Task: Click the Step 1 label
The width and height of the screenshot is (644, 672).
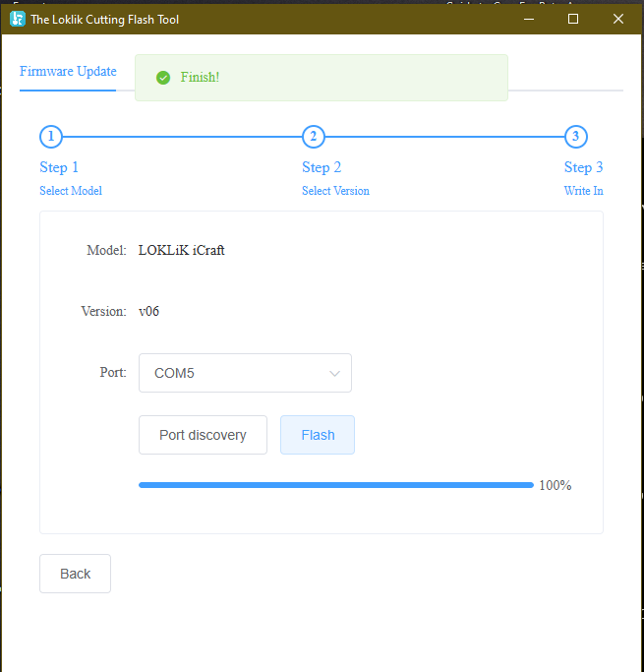Action: coord(59,167)
